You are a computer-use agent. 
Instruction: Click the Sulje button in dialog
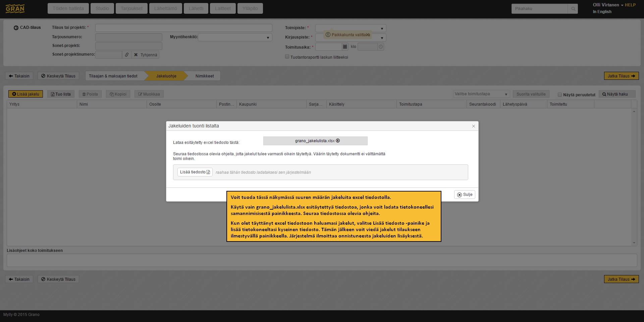point(465,195)
